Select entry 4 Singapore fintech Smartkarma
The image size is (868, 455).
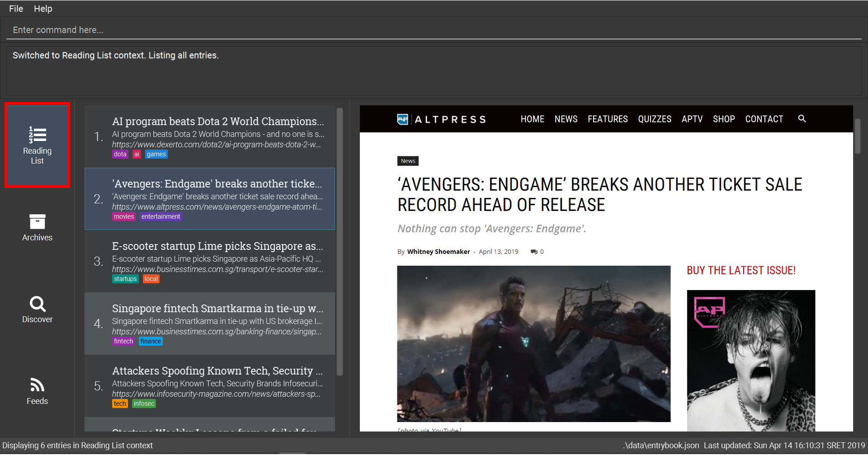(x=210, y=324)
